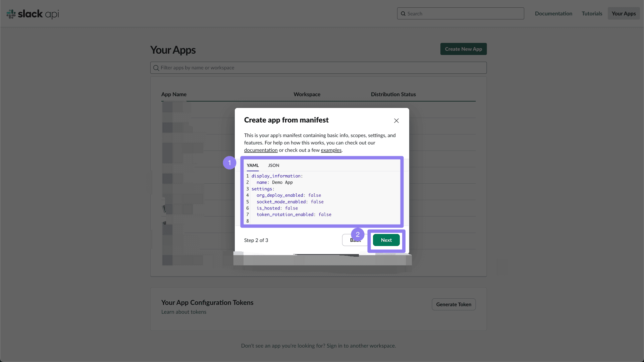
Task: Select the Your Apps nav item
Action: click(624, 13)
